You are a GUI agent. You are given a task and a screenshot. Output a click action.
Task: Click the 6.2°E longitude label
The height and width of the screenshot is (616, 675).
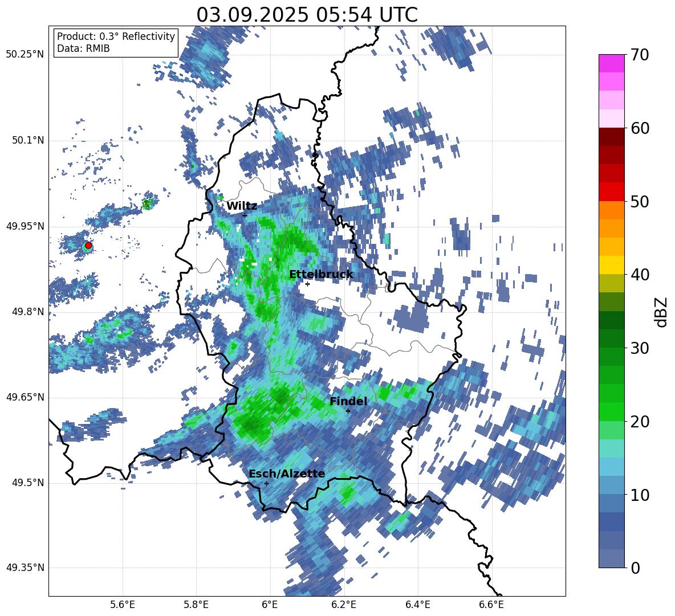(344, 605)
